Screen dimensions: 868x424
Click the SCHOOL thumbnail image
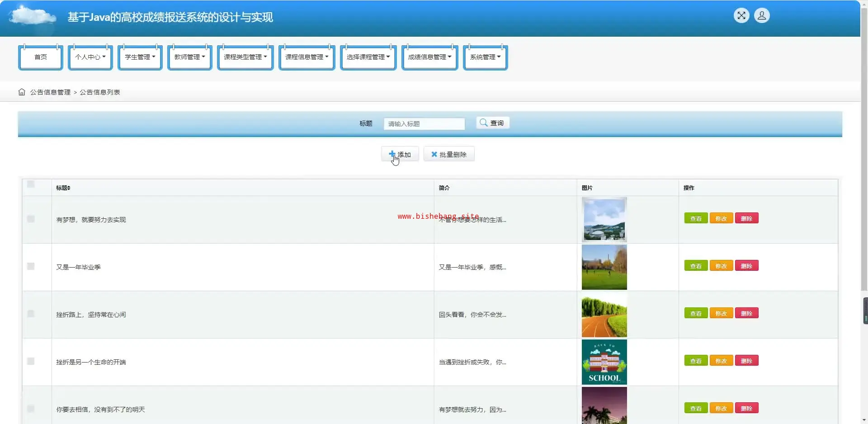pos(604,362)
